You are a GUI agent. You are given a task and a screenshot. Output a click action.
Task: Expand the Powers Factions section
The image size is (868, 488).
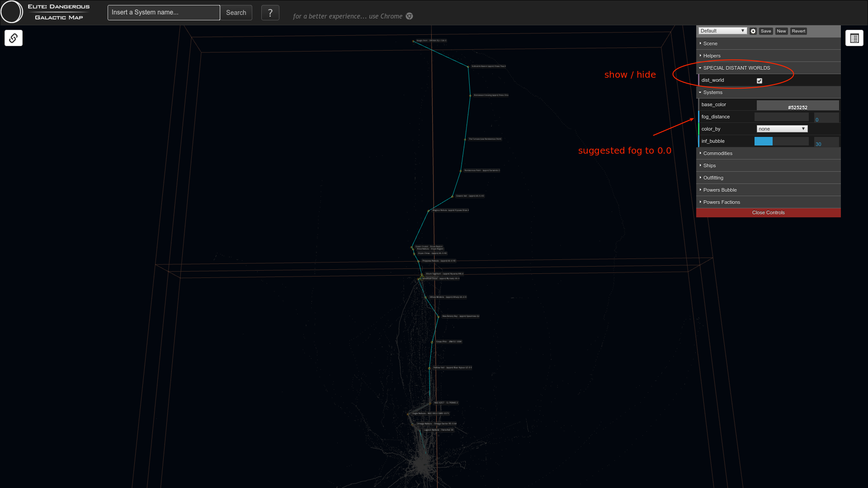(769, 202)
